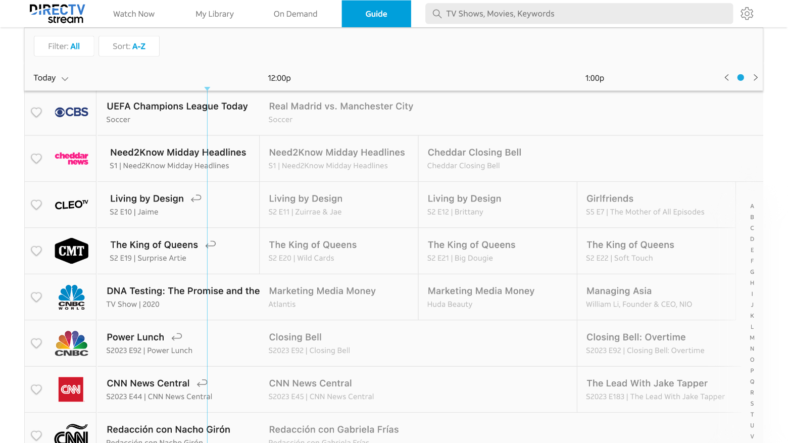
Task: Open Girlfriends S5 E7 listing
Action: click(656, 204)
